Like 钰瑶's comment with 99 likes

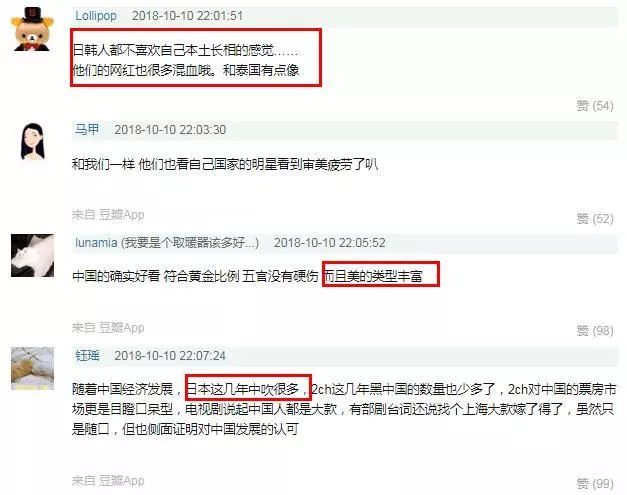point(595,483)
